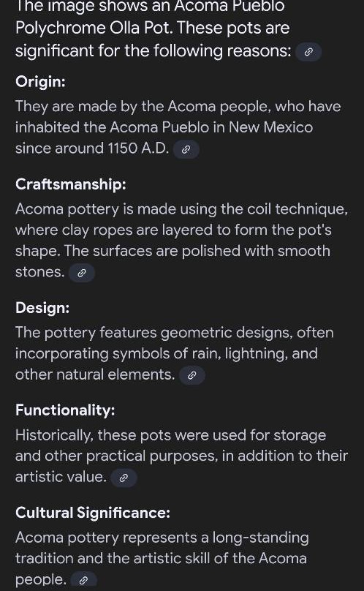Open the source link after final 'people.'
Viewport: 364px width, 591px height.
click(83, 580)
